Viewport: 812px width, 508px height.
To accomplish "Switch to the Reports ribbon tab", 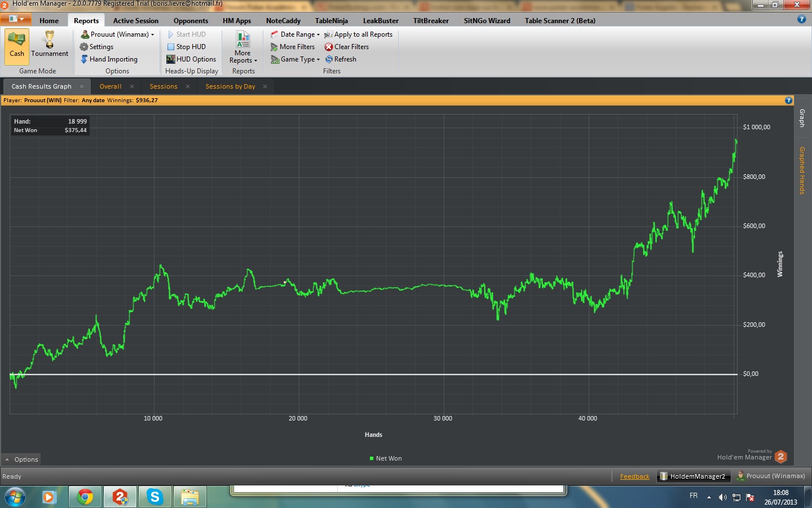I will pos(86,21).
